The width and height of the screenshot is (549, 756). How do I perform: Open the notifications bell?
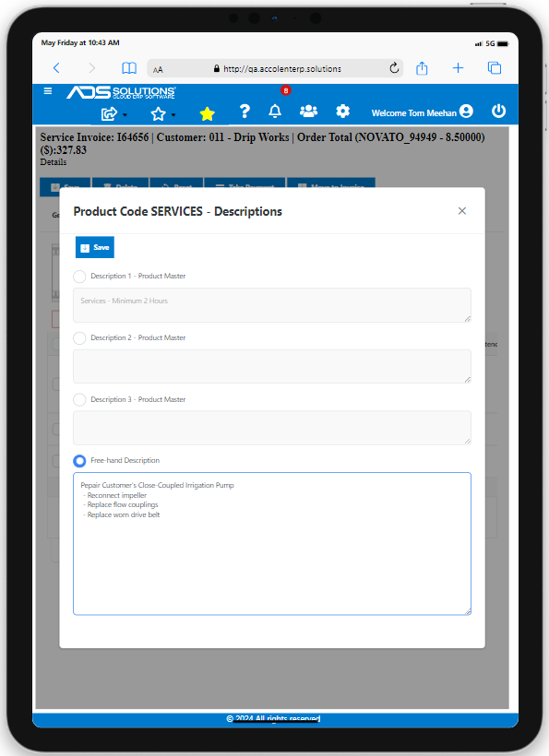tap(275, 112)
